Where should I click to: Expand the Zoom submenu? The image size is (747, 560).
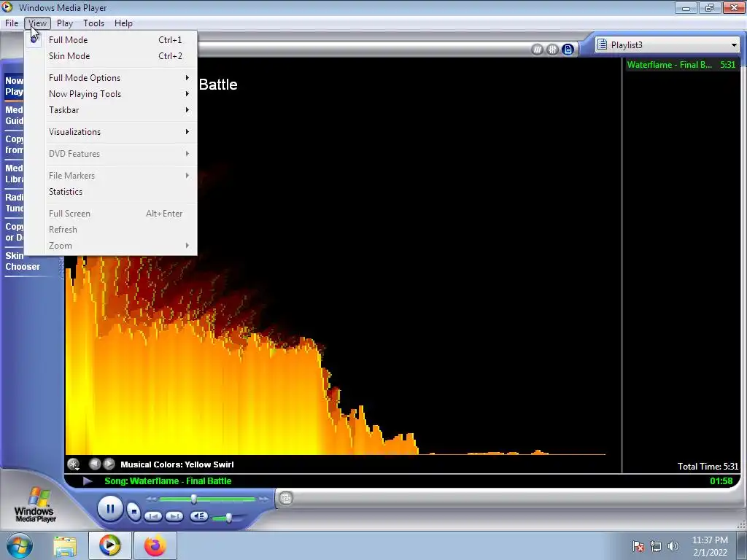111,246
